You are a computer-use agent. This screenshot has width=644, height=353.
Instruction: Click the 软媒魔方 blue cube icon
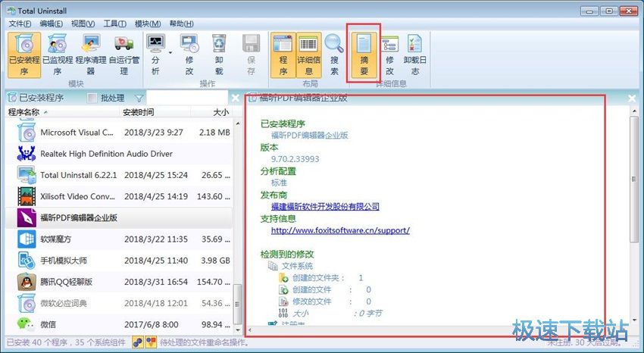(27, 239)
